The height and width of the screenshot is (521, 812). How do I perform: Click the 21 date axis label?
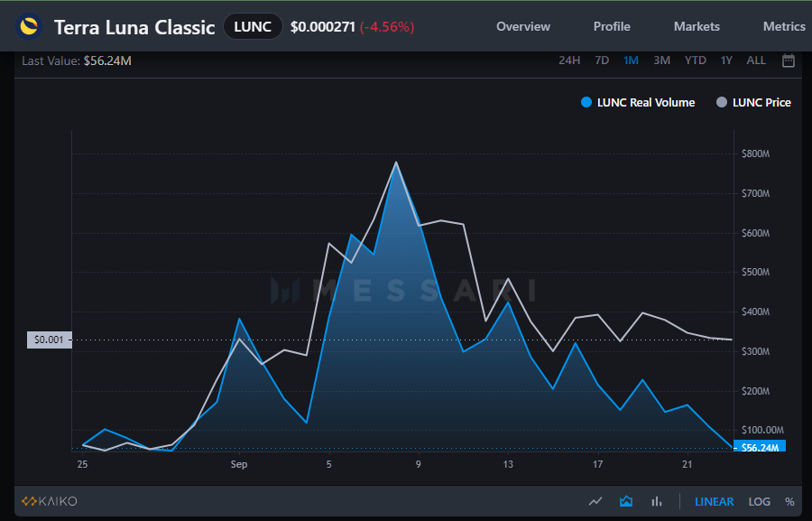(x=687, y=464)
